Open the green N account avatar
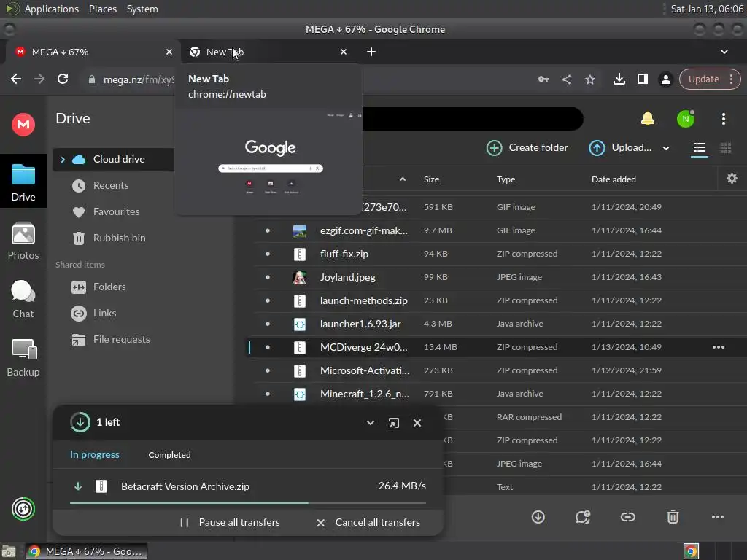The height and width of the screenshot is (560, 747). 686,119
